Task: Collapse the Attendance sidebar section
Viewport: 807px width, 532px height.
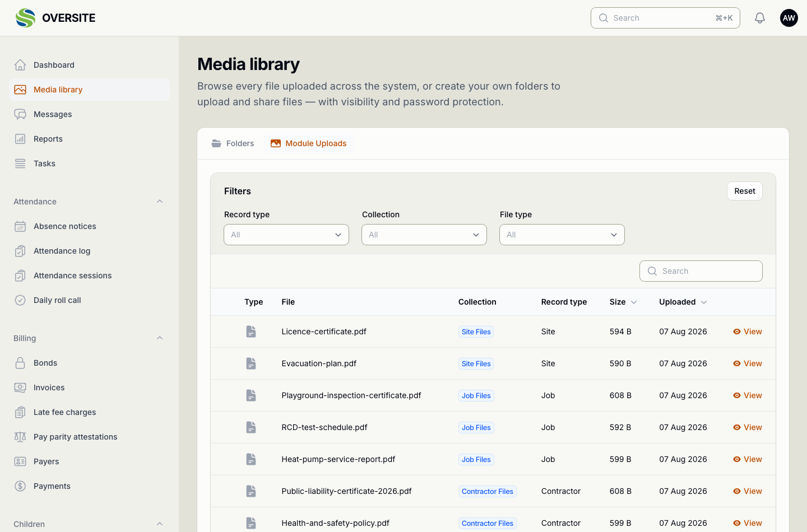Action: pyautogui.click(x=160, y=202)
